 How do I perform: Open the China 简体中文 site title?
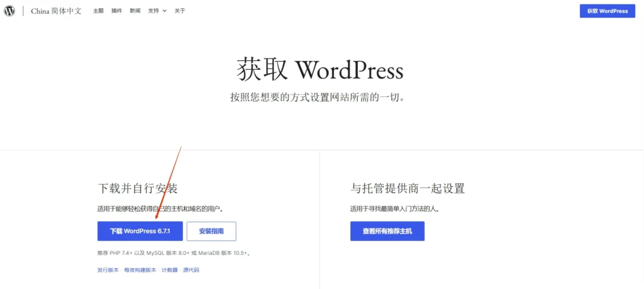(x=56, y=11)
